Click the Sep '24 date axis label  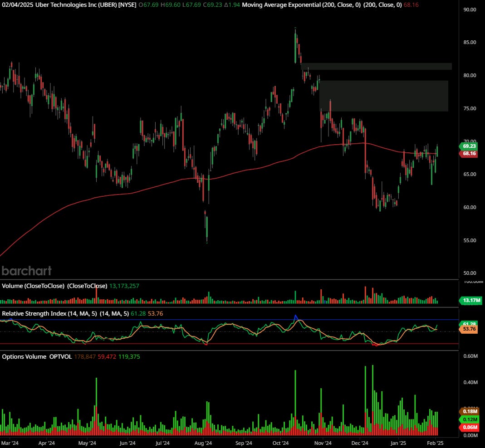pyautogui.click(x=244, y=443)
